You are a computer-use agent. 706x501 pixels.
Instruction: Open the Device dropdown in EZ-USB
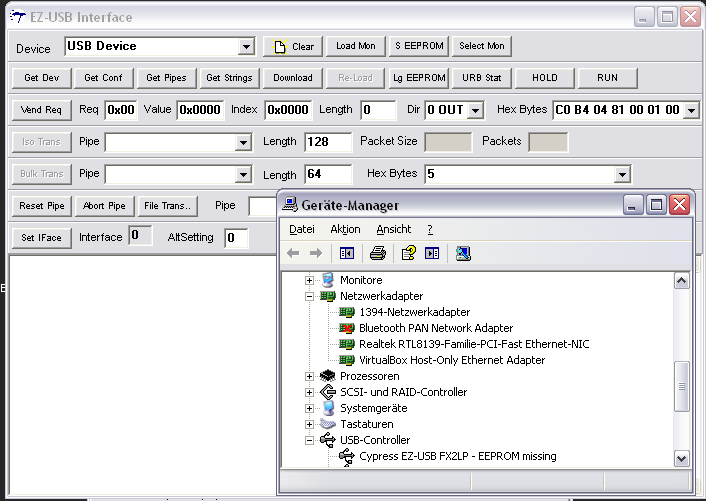(x=246, y=46)
